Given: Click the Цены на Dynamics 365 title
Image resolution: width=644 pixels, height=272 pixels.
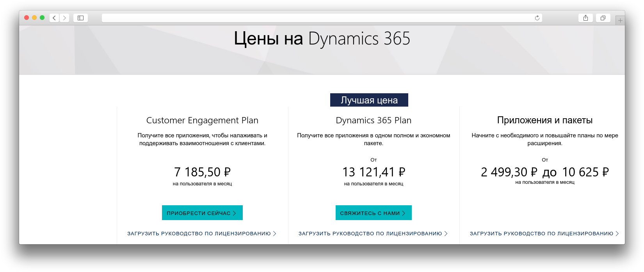Looking at the screenshot, I should (x=322, y=39).
